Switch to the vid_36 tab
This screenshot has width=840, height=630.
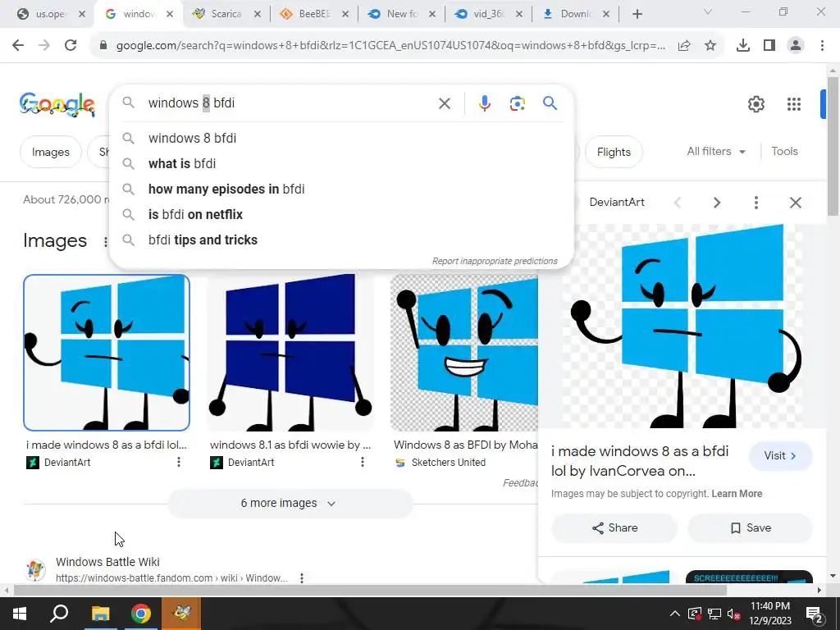489,14
